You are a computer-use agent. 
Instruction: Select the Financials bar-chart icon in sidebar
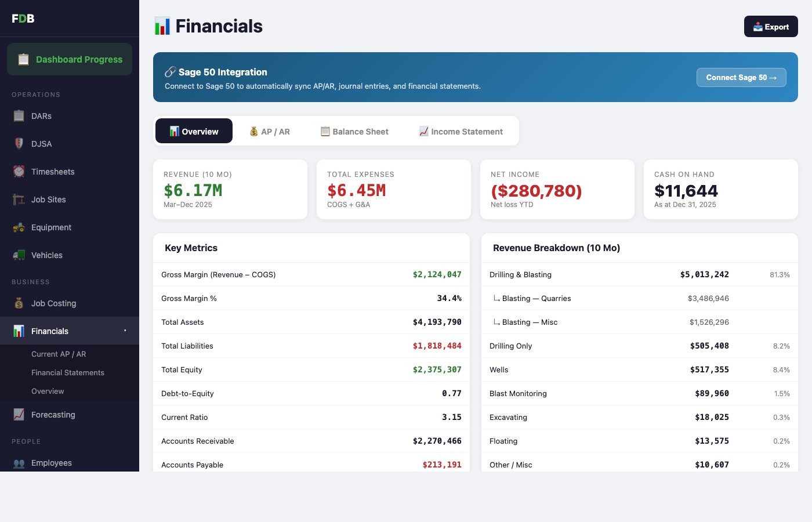[19, 331]
